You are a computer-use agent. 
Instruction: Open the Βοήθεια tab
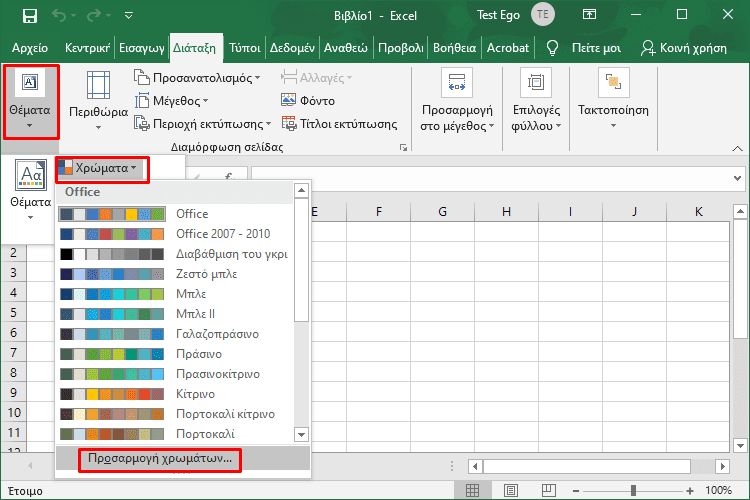[x=454, y=48]
